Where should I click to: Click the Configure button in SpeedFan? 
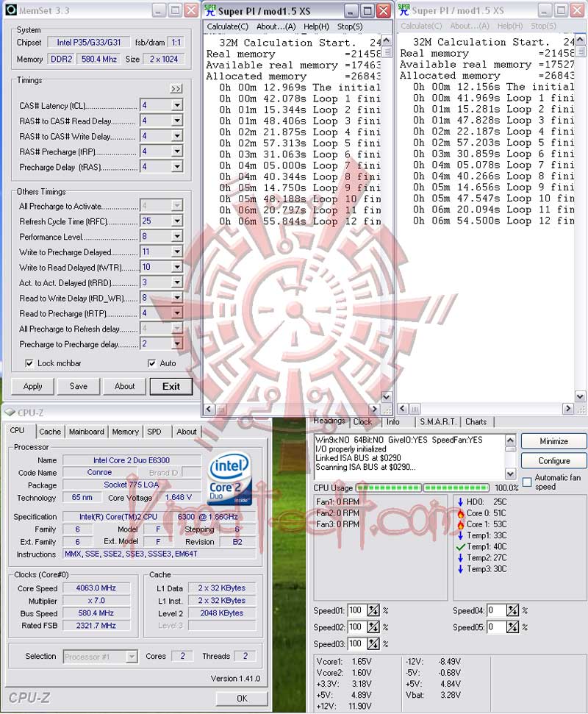coord(554,461)
